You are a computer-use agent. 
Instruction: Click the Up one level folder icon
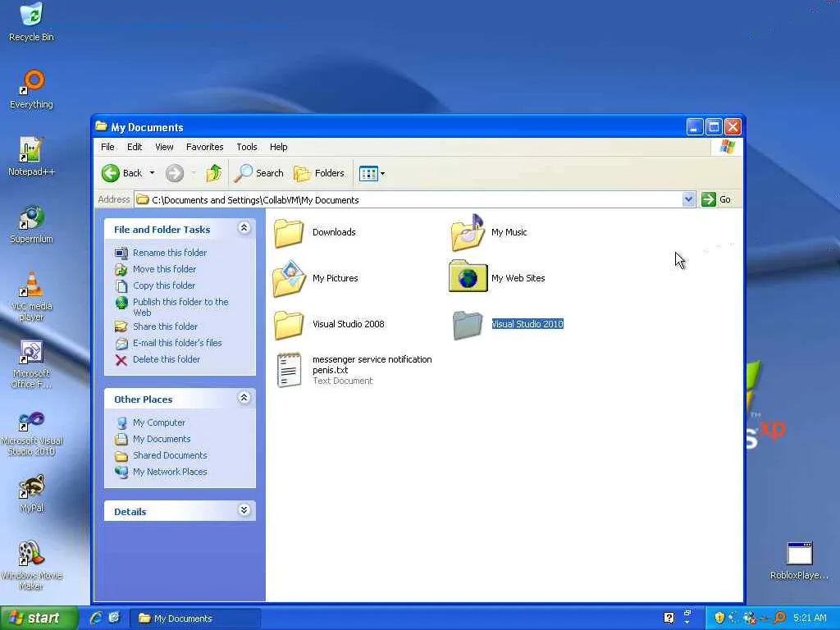coord(214,173)
